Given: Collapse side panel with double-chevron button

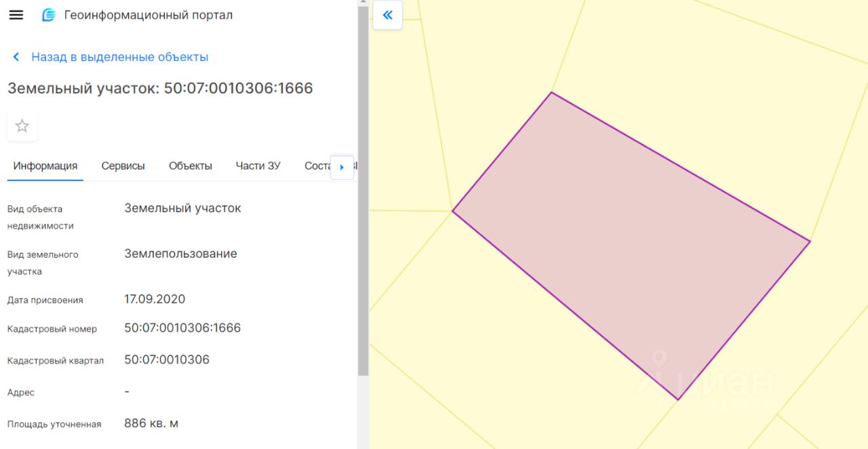Looking at the screenshot, I should [388, 15].
